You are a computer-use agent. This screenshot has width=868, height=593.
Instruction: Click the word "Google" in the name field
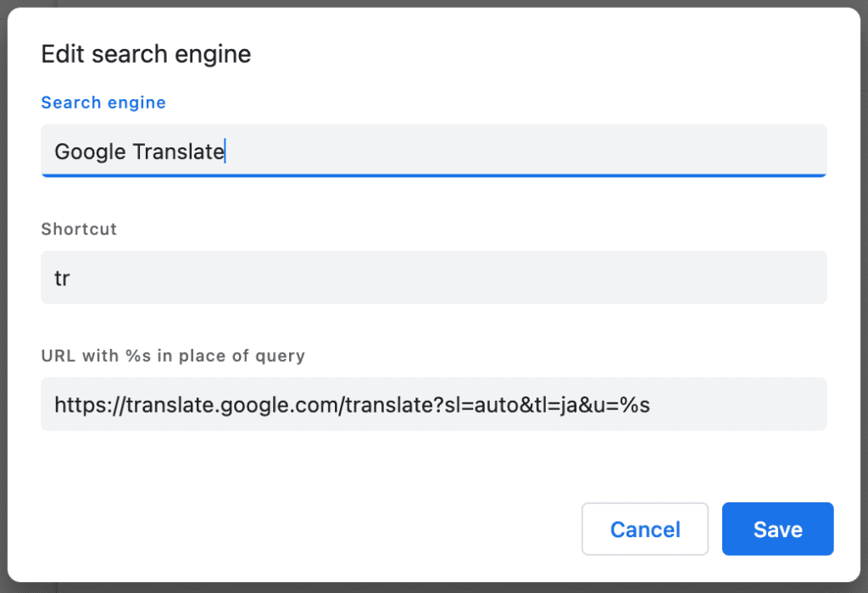pyautogui.click(x=91, y=152)
